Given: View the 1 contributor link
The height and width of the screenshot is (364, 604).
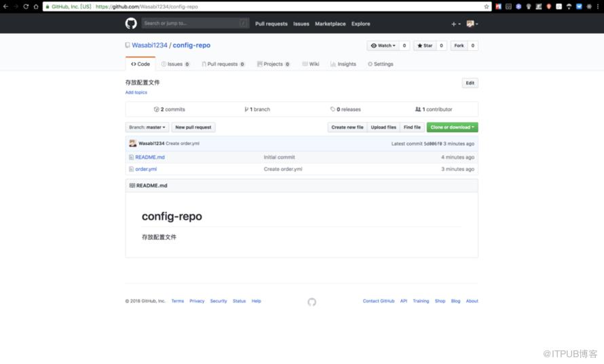Looking at the screenshot, I should pos(434,109).
